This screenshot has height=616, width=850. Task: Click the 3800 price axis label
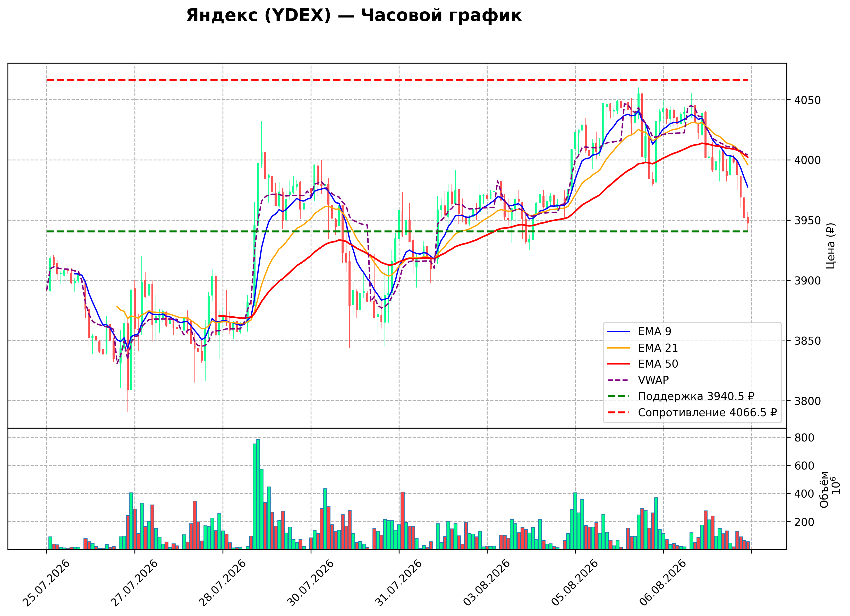pos(807,401)
